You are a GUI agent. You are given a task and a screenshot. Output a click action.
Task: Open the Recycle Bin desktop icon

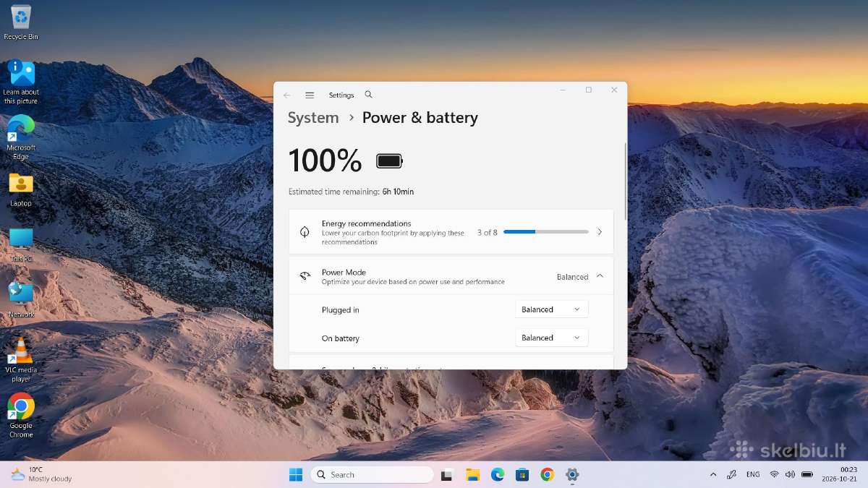[21, 22]
